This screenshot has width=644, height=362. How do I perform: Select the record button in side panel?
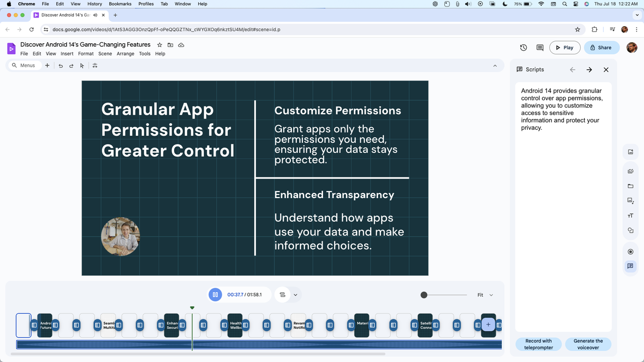point(630,252)
